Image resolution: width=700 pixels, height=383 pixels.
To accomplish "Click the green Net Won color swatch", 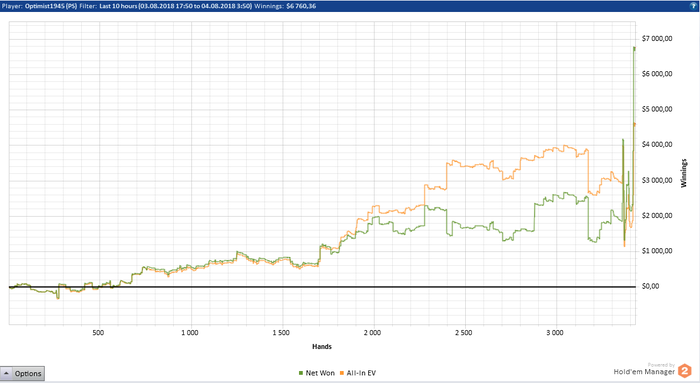I will coord(301,373).
